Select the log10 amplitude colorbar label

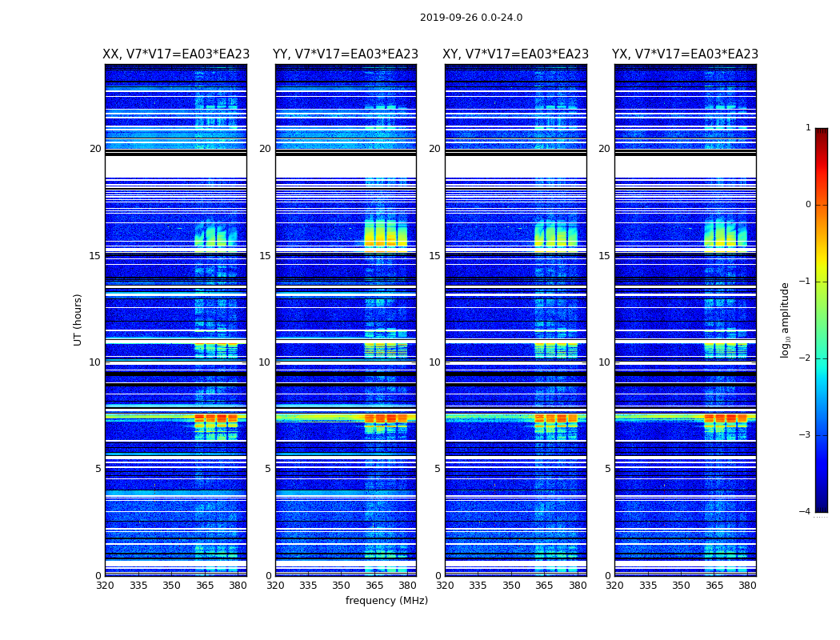coord(786,319)
